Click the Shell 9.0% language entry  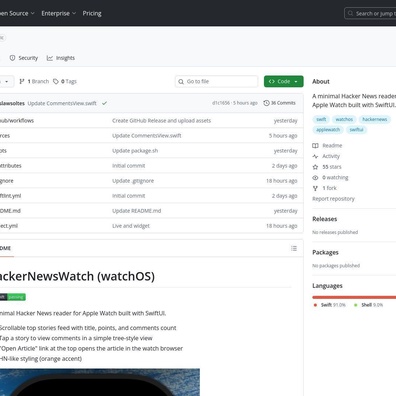tap(369, 305)
